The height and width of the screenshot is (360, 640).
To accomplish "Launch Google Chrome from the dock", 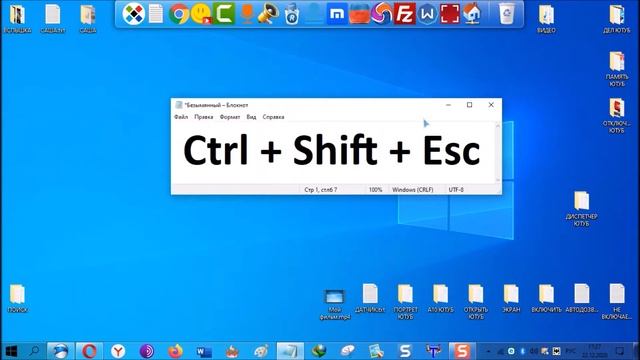I will (x=179, y=14).
